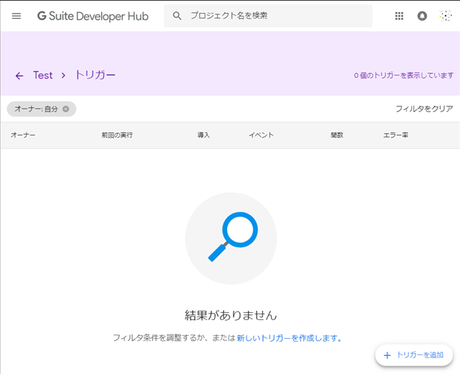The image size is (460, 374).
Task: Click the search magnifier icon
Action: [x=177, y=16]
